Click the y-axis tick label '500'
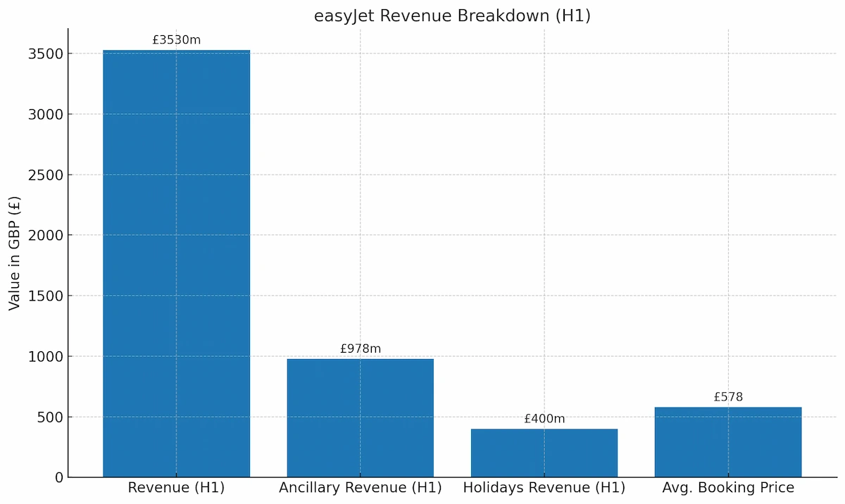Viewport: 845px width, 504px height. (x=50, y=417)
